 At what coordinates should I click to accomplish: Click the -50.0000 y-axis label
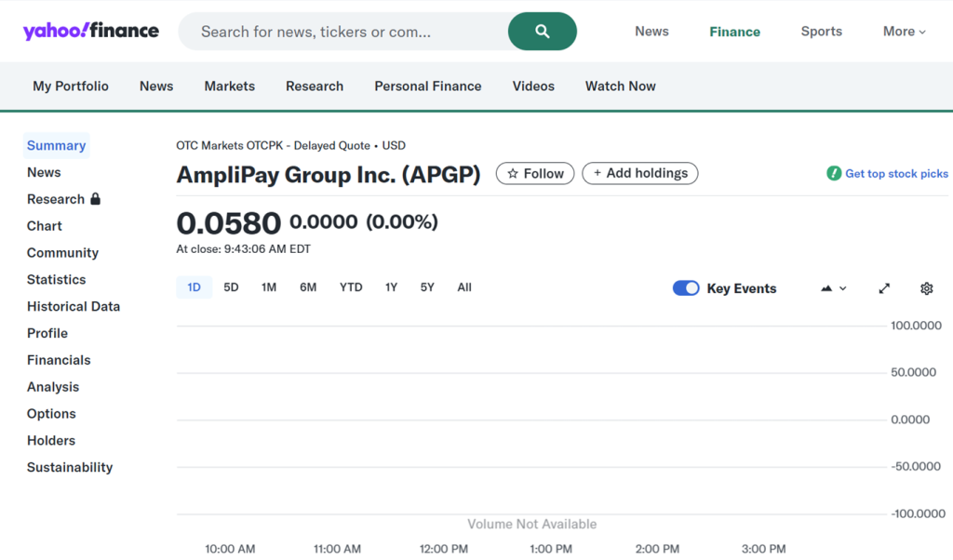916,466
